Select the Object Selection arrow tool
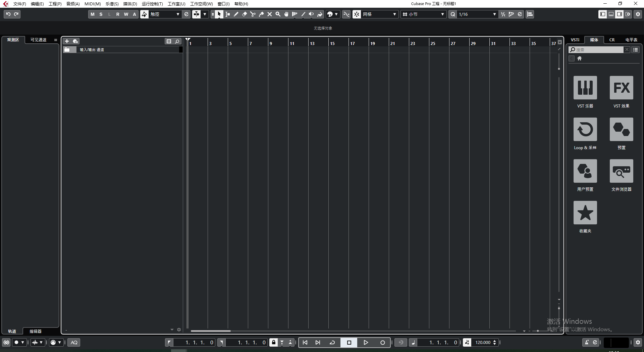 tap(219, 14)
